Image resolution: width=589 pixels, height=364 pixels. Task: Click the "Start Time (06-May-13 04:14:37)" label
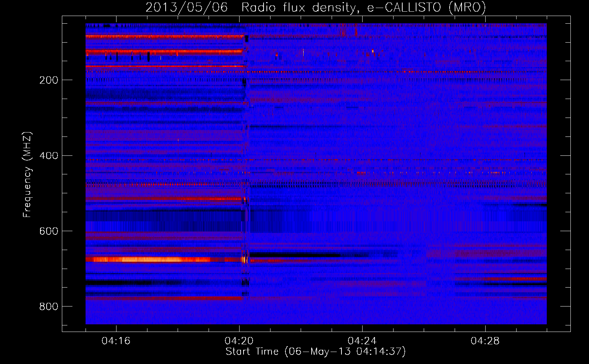pyautogui.click(x=316, y=352)
